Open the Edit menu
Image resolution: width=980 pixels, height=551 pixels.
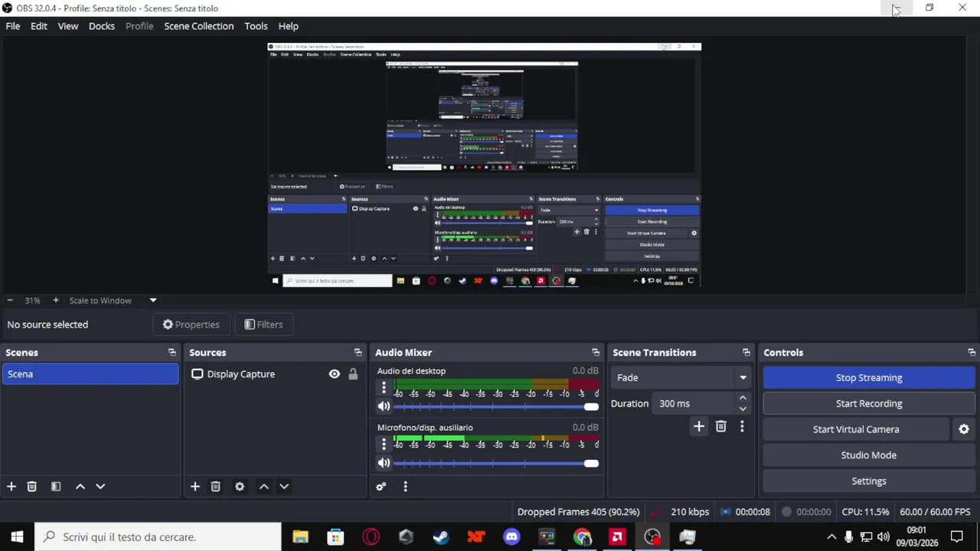click(39, 26)
